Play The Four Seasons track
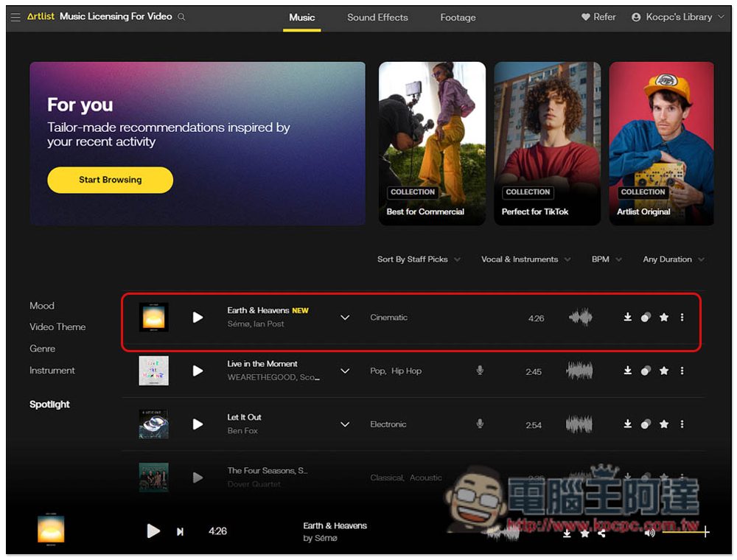The height and width of the screenshot is (560, 737). coord(198,477)
